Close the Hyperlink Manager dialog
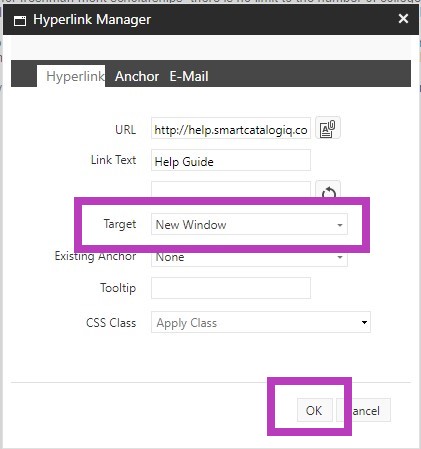Image resolution: width=421 pixels, height=449 pixels. tap(403, 19)
